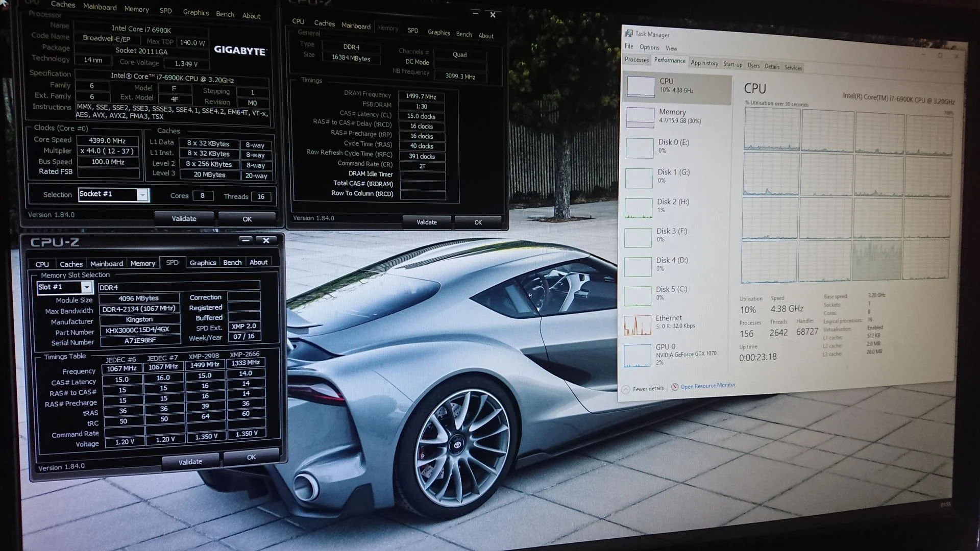This screenshot has width=980, height=551.
Task: Minimize the CPU-Z SPD window
Action: [x=246, y=240]
